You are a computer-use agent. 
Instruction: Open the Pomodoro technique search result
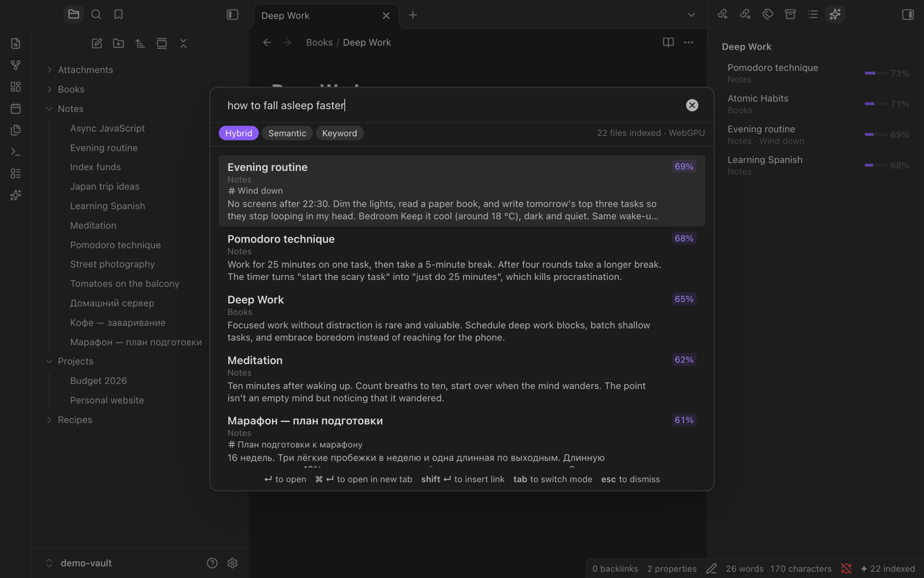click(461, 257)
